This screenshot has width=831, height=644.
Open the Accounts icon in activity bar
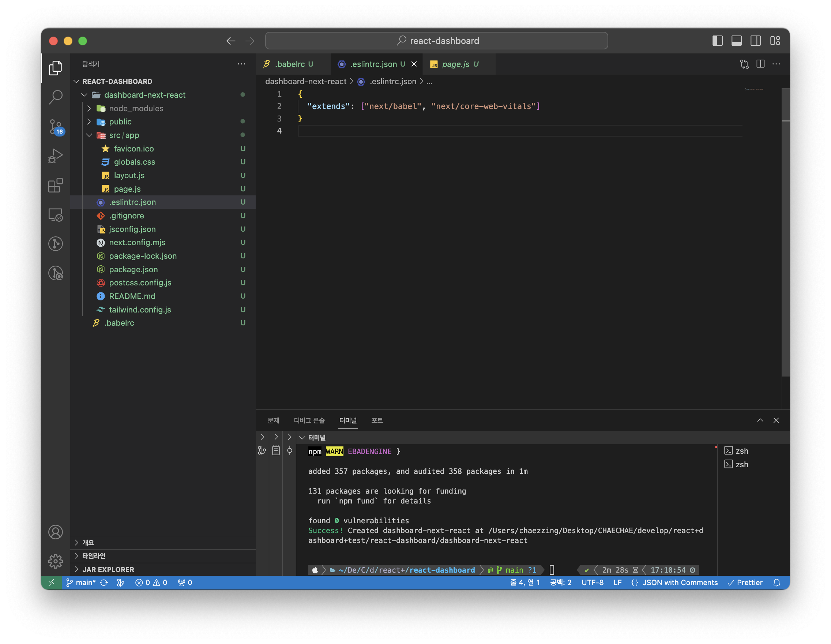(56, 532)
